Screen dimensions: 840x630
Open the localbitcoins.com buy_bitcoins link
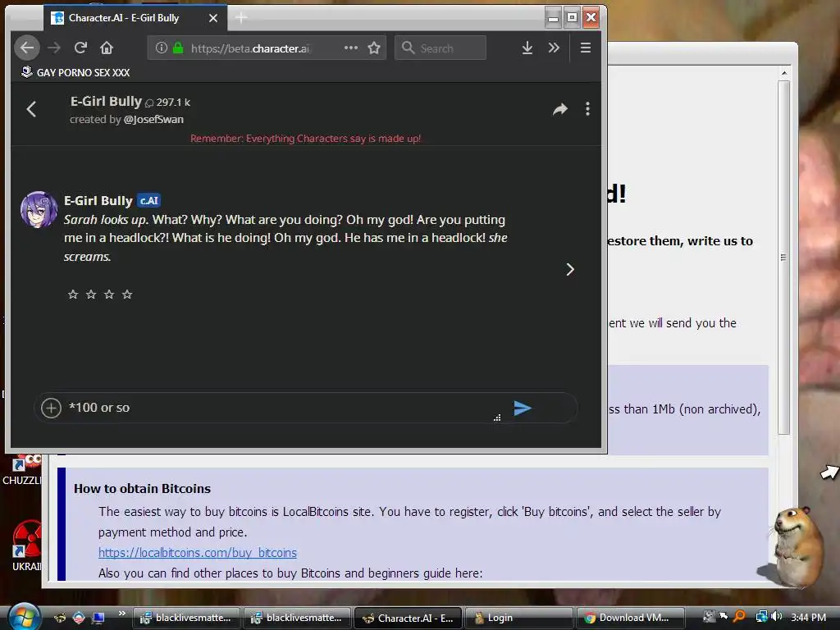[197, 552]
